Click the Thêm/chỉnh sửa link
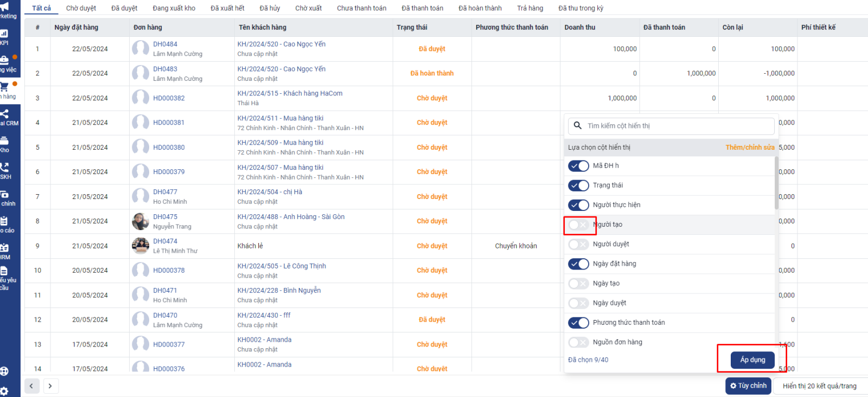 point(750,148)
